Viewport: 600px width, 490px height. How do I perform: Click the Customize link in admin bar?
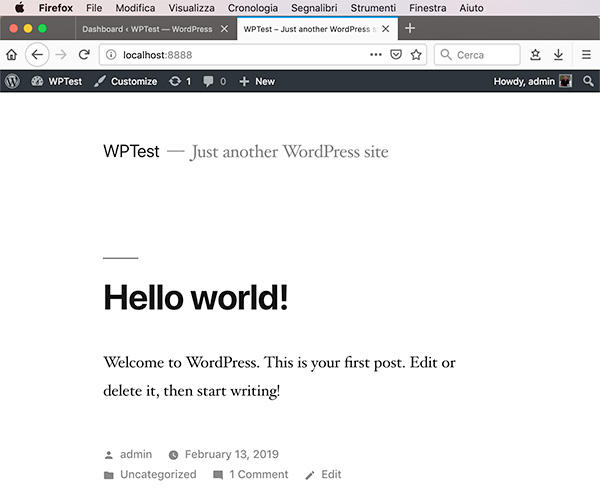point(126,81)
